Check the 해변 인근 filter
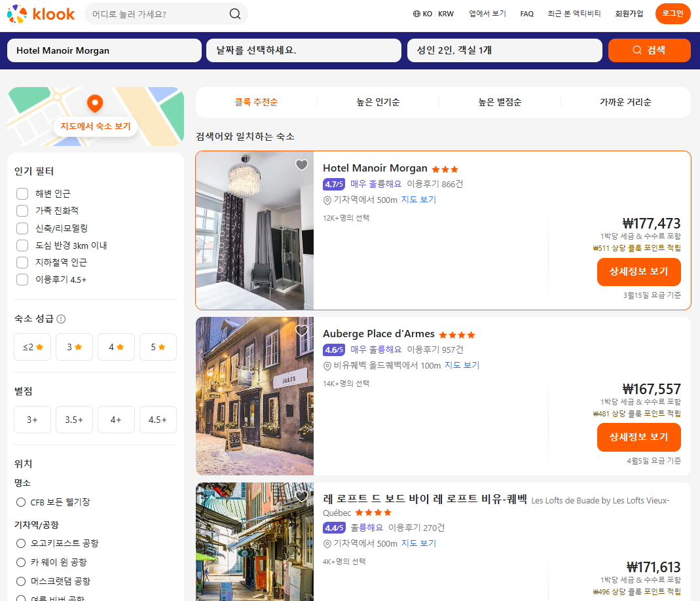Viewport: 700px width, 601px height. click(x=22, y=194)
